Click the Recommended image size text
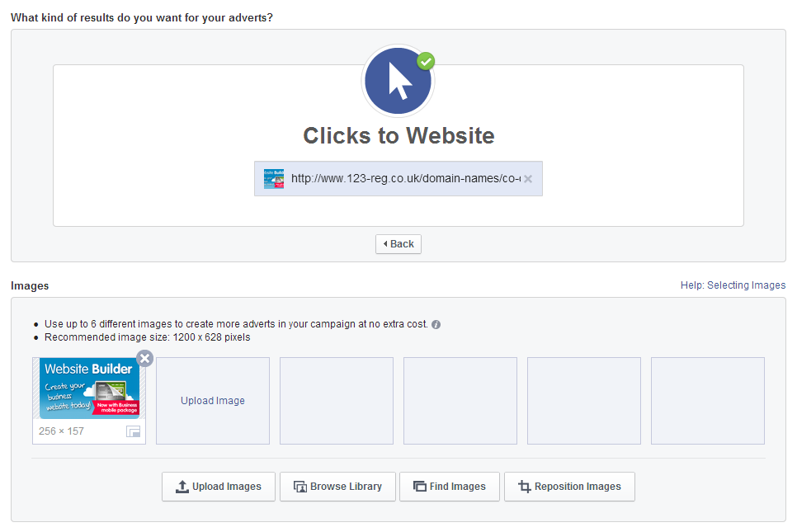 (x=148, y=337)
